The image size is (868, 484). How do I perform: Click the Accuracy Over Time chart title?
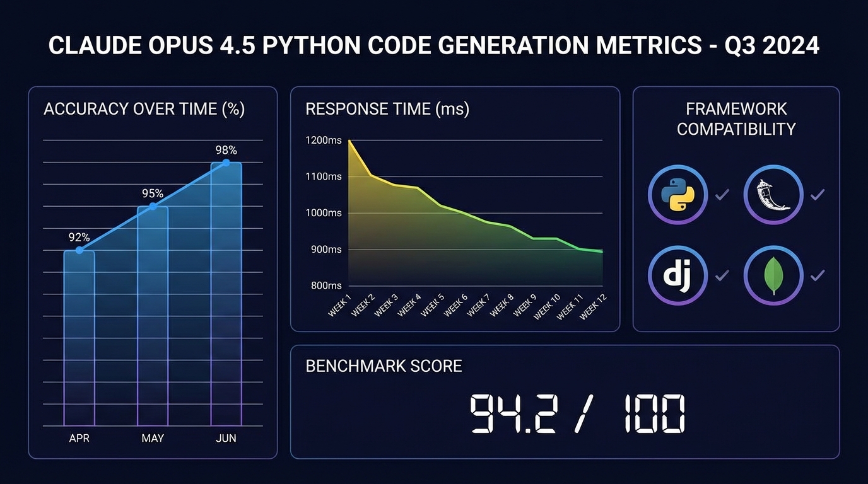tap(144, 108)
